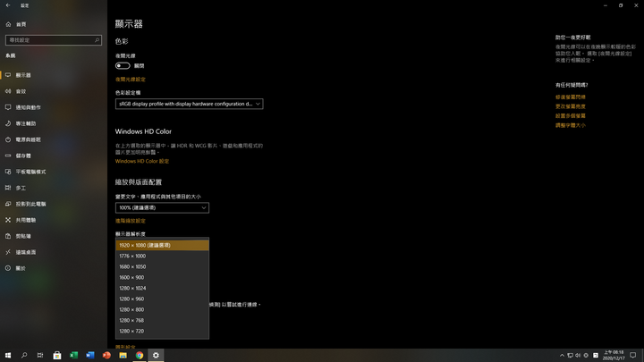The width and height of the screenshot is (644, 362).
Task: Open Task View from the taskbar
Action: coord(40,356)
